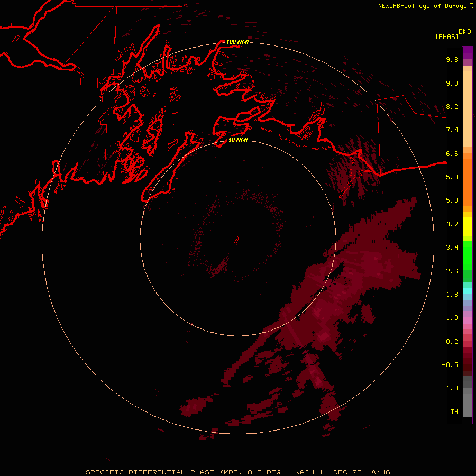The height and width of the screenshot is (476, 476).
Task: Select the -0.5 value on the color scale
Action: [x=450, y=365]
